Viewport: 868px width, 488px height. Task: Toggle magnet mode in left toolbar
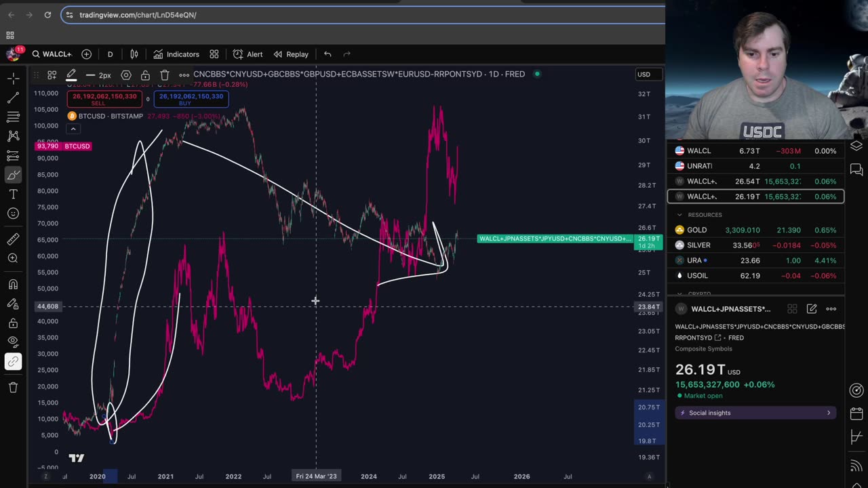point(13,285)
